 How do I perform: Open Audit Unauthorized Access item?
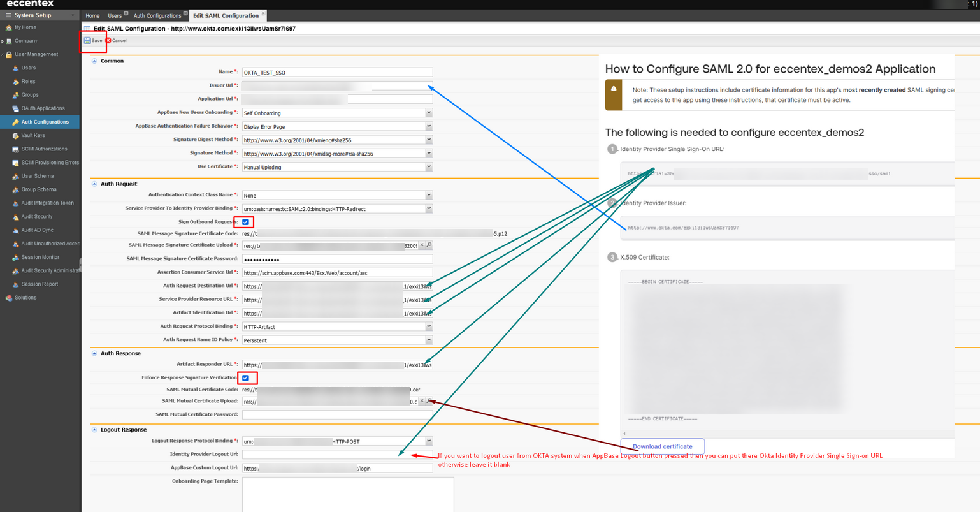tap(50, 244)
